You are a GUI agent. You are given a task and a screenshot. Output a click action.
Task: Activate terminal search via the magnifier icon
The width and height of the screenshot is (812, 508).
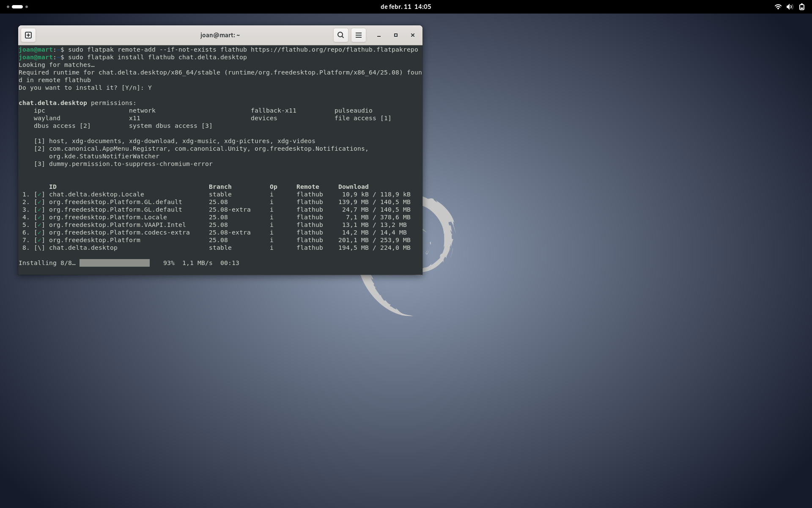click(x=340, y=35)
